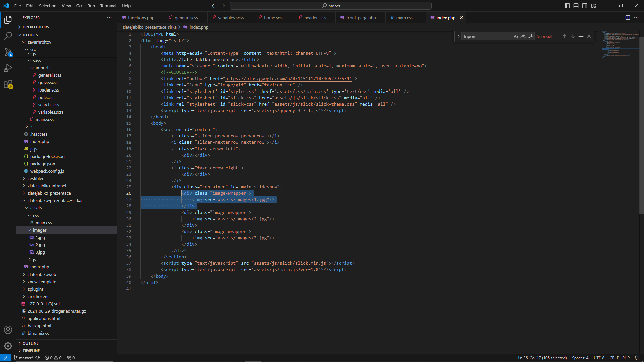This screenshot has height=362, width=644.
Task: Open .htaccess file in explorer
Action: click(67, 134)
